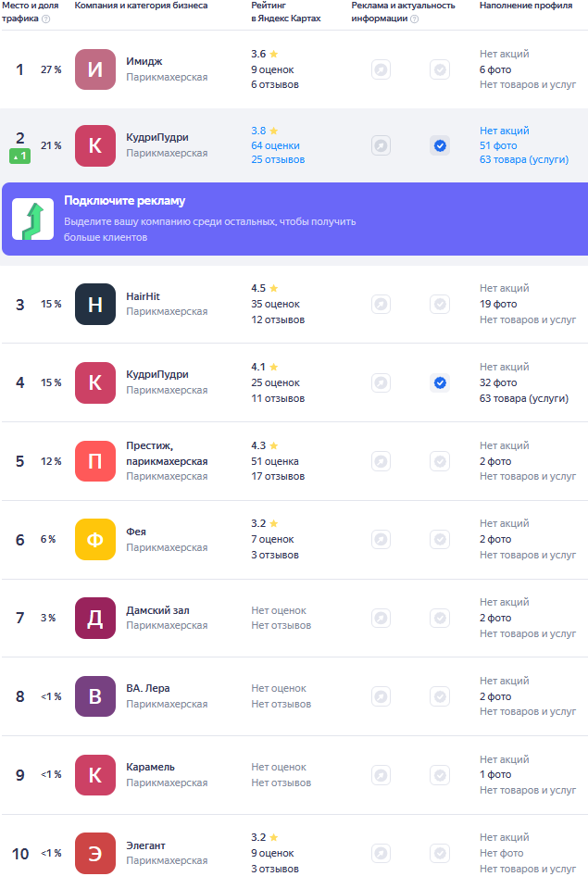Click the advertising icon in Дамский зал row
This screenshot has width=588, height=889.
click(x=381, y=618)
